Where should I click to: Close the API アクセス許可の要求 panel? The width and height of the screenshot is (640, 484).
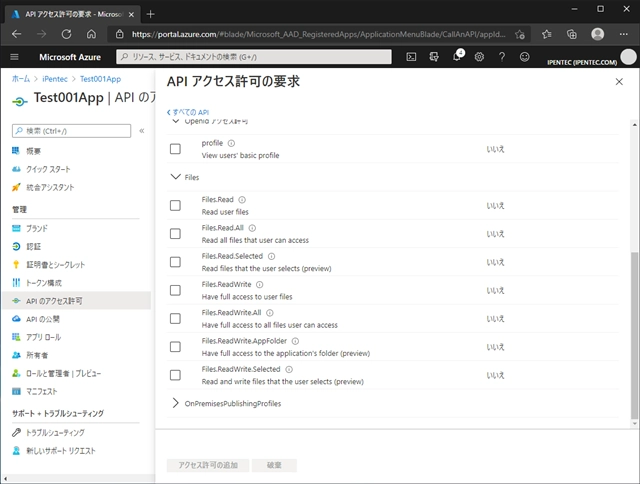pos(619,82)
